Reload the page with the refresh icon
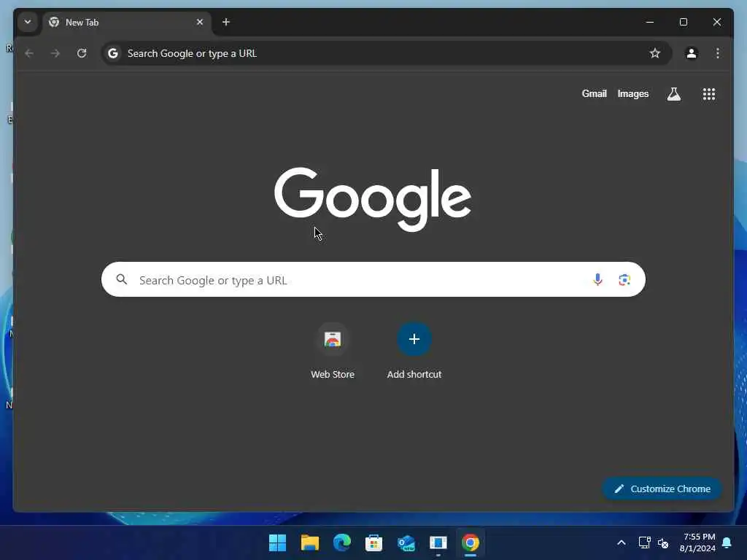Image resolution: width=747 pixels, height=560 pixels. pos(82,53)
